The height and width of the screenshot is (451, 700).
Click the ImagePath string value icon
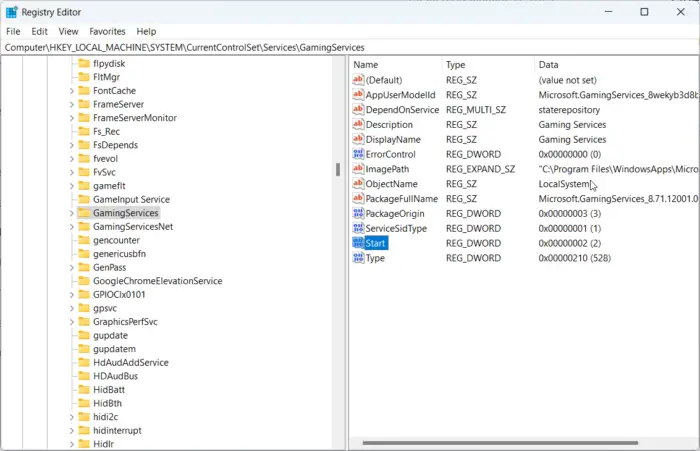358,169
